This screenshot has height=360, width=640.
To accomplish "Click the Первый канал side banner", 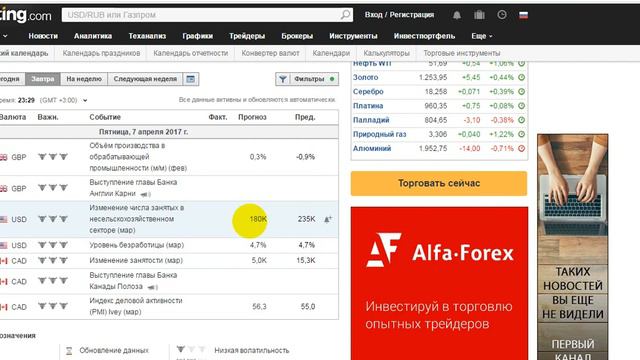I will (572, 247).
